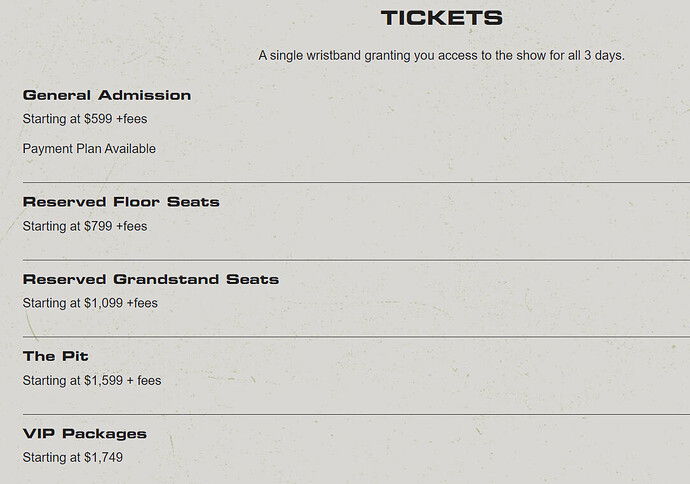The image size is (690, 484).
Task: Choose the Reserved Grandstand Seats heading
Action: tap(151, 279)
